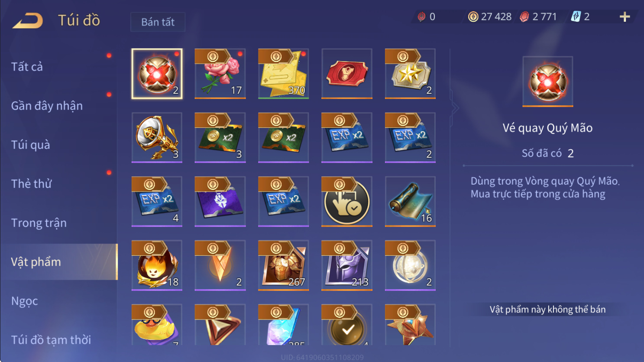This screenshot has height=362, width=644.
Task: Pick the purple helmet item with count 213
Action: tap(346, 265)
